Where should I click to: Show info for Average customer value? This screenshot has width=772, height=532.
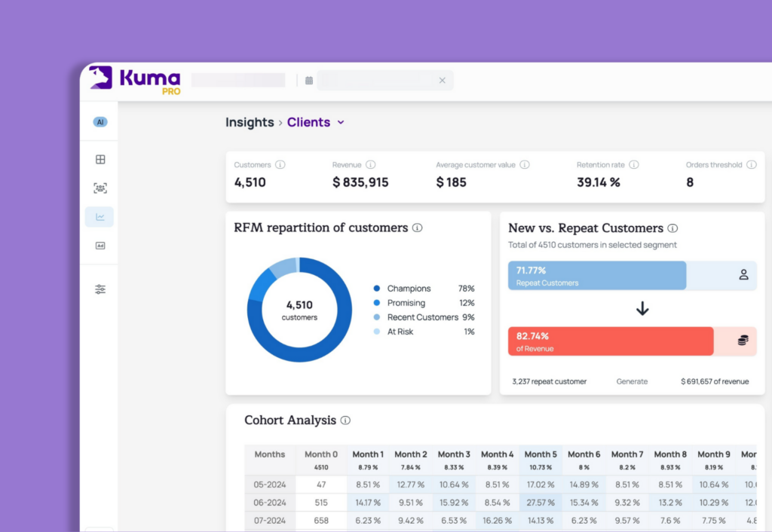(525, 165)
